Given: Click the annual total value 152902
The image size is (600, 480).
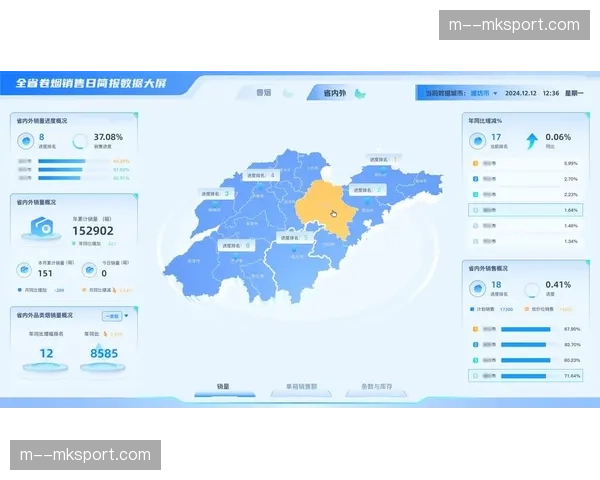Looking at the screenshot, I should [x=93, y=231].
